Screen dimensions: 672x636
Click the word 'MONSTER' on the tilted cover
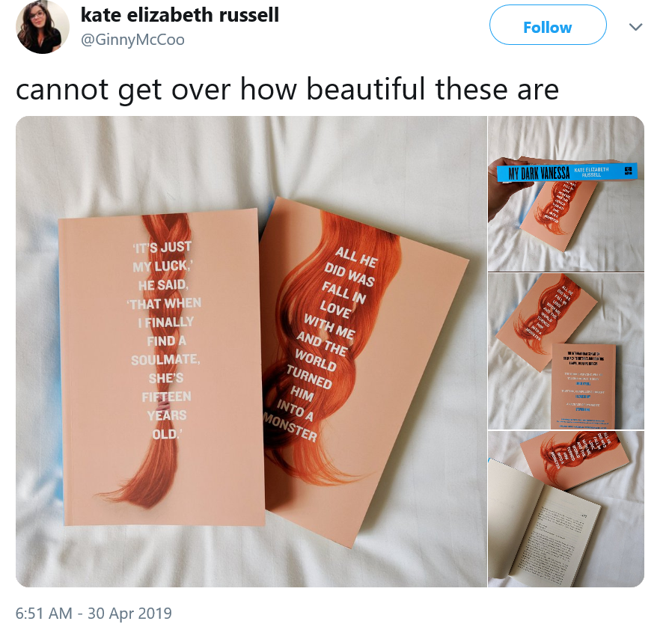[290, 427]
